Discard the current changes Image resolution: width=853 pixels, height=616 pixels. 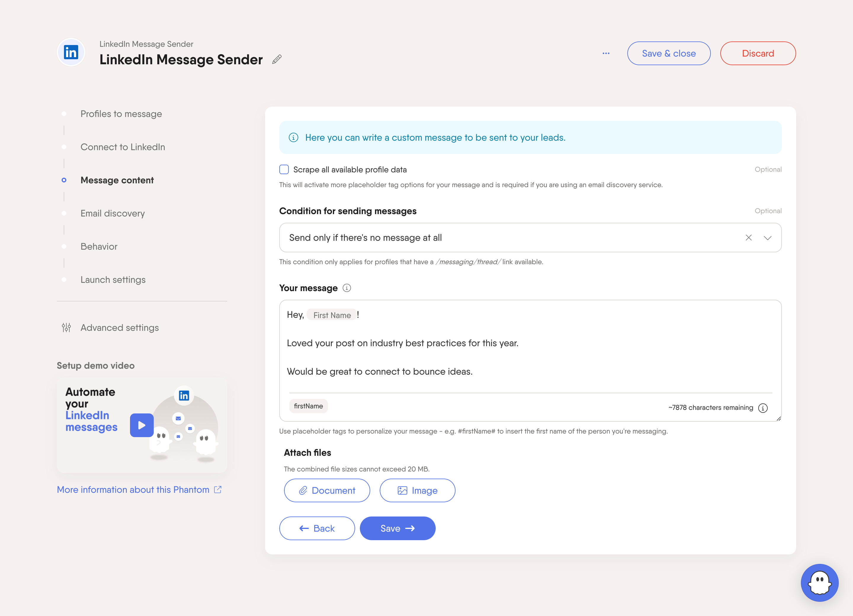click(758, 53)
